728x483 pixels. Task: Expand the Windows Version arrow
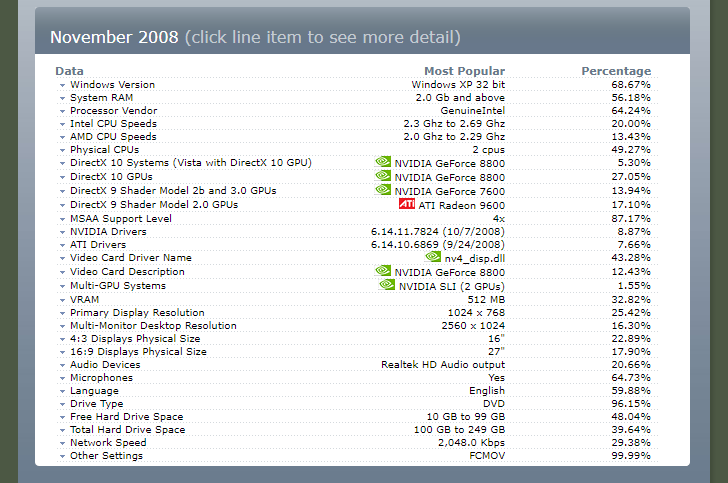62,85
